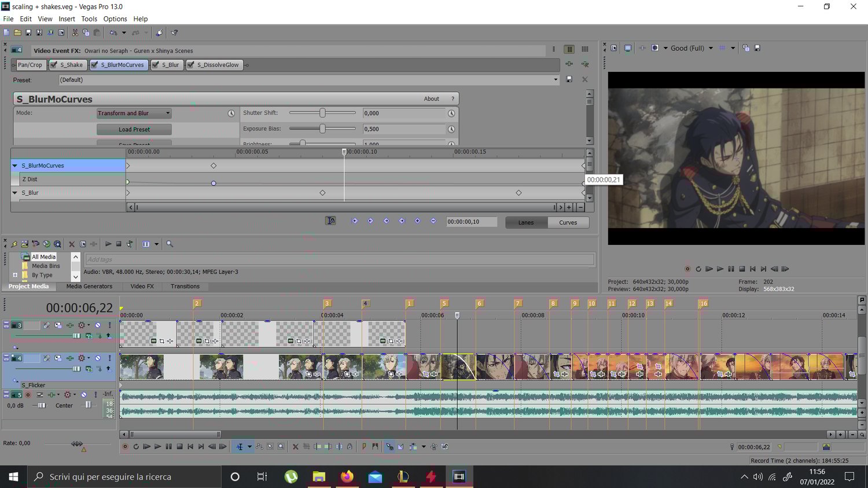Click Plug-In Chain icon in Video Event FX

[x=569, y=64]
